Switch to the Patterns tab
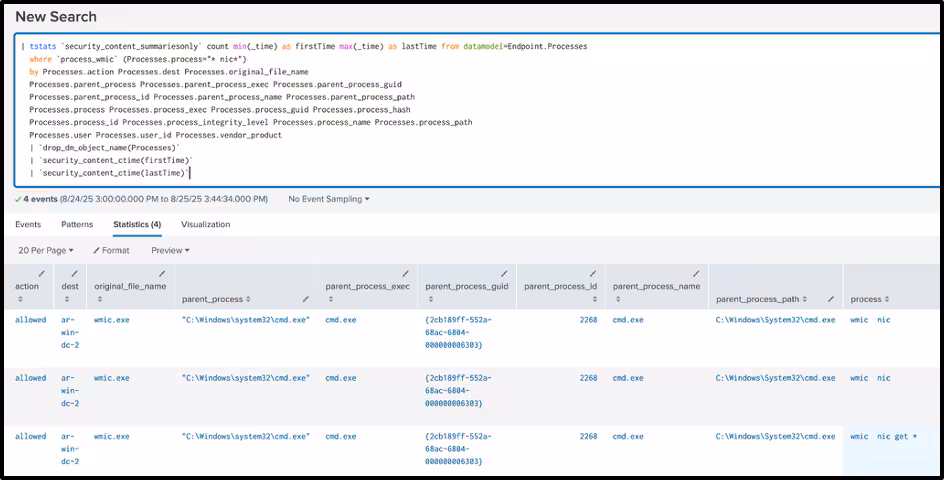The width and height of the screenshot is (944, 480). (77, 225)
